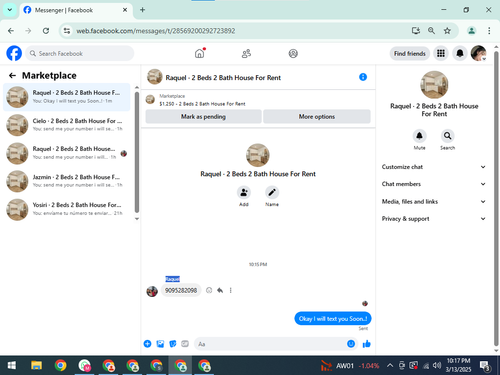Expand the Customize chat section
This screenshot has width=500, height=375.
pyautogui.click(x=434, y=167)
